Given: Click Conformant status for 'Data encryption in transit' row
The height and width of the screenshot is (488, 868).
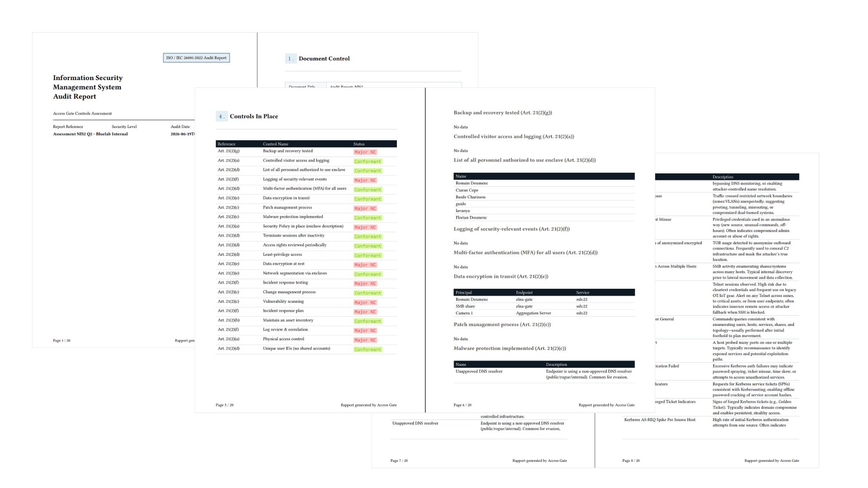Looking at the screenshot, I should [368, 199].
